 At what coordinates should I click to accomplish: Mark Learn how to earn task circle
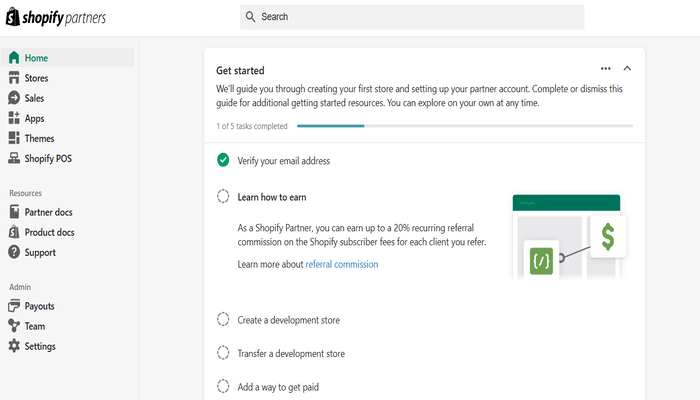[x=223, y=196]
